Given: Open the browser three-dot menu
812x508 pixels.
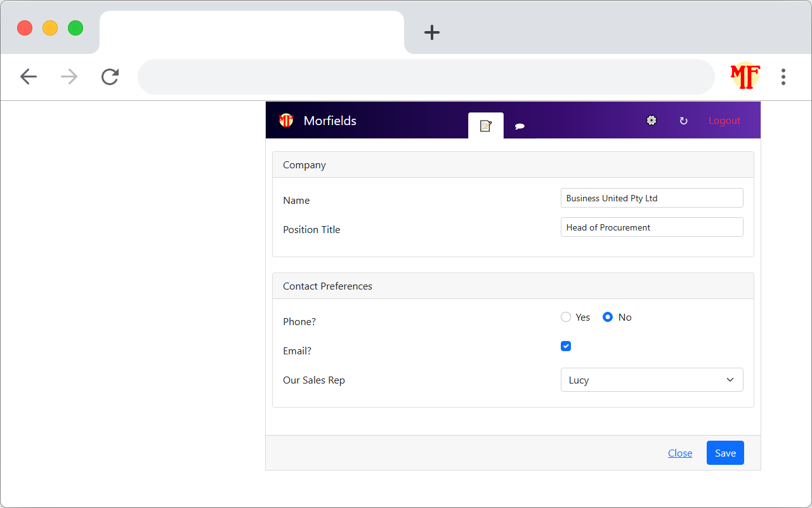Looking at the screenshot, I should point(783,77).
